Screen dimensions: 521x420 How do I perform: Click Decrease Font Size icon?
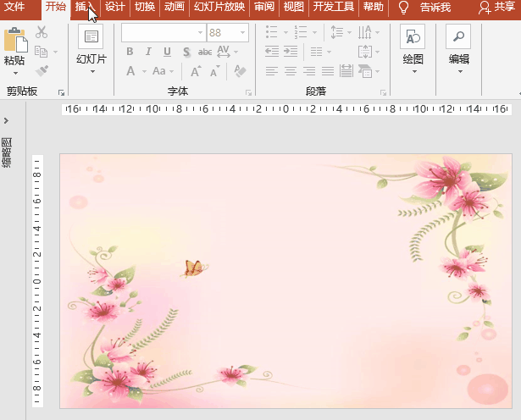tap(215, 71)
